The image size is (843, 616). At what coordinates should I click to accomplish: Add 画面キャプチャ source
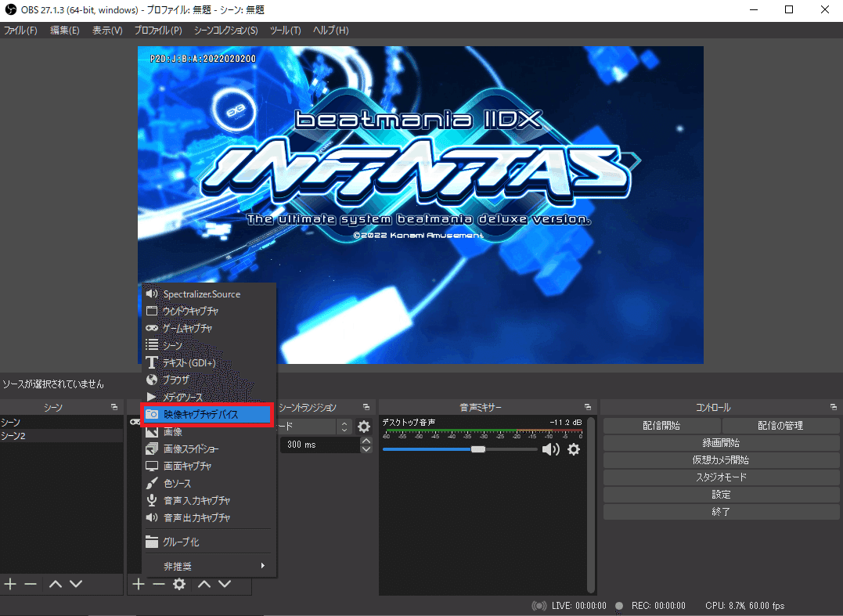pos(209,466)
